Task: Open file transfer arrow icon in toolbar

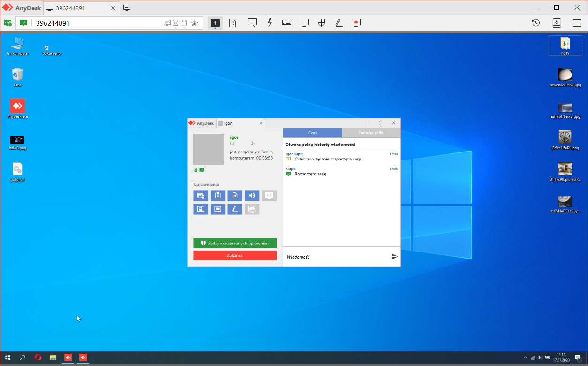Action: point(233,23)
